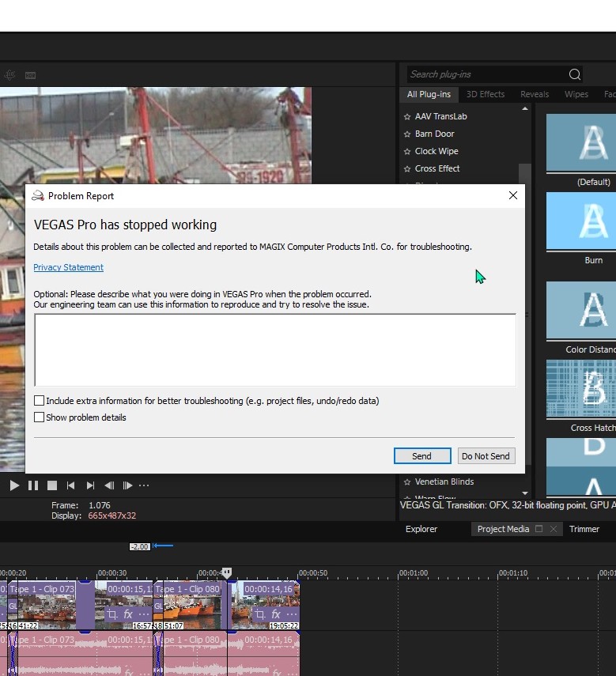The width and height of the screenshot is (616, 676).
Task: Select Clock Wipe transition
Action: pos(436,151)
